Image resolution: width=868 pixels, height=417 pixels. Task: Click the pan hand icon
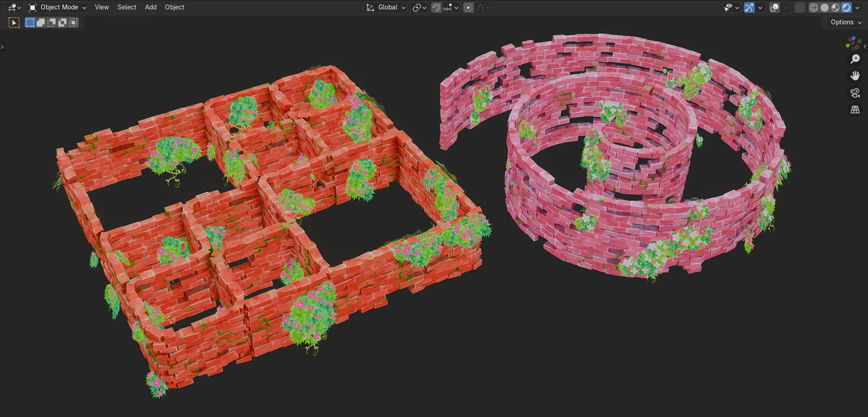(855, 76)
